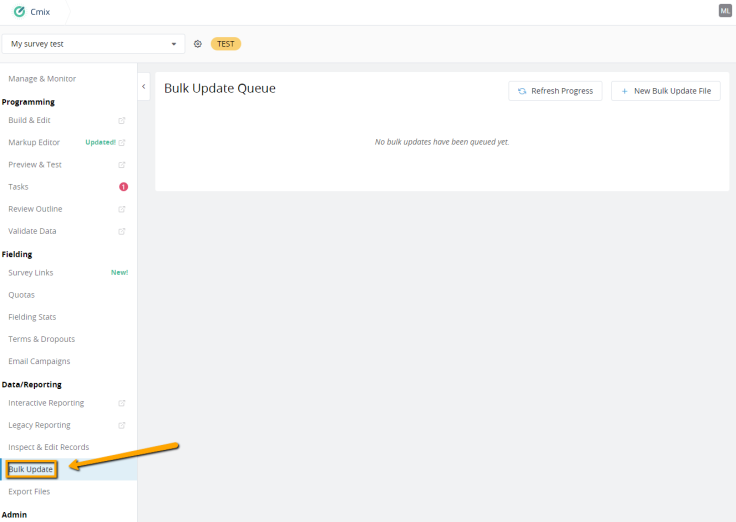The image size is (736, 522).
Task: Click the green Updated! label
Action: (100, 142)
